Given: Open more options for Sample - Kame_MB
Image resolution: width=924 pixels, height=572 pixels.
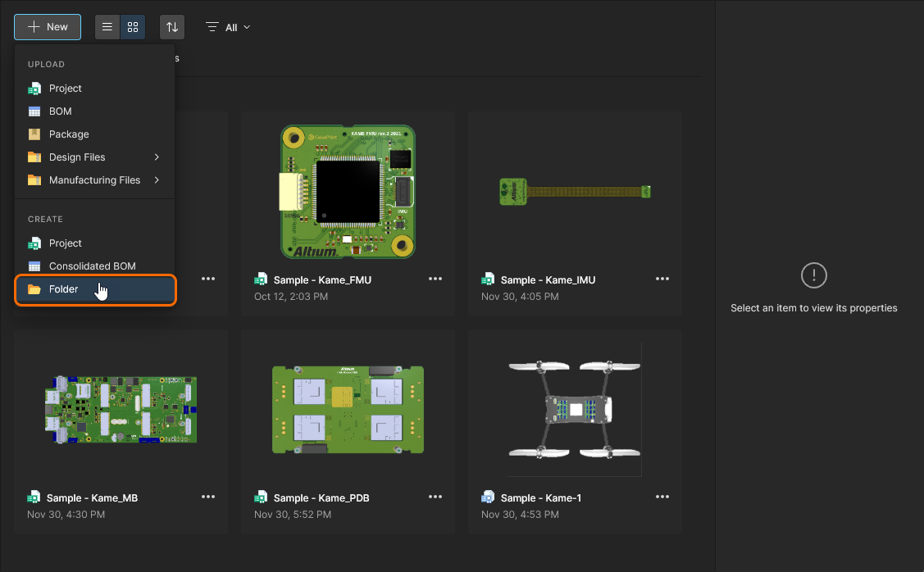Looking at the screenshot, I should [x=208, y=497].
